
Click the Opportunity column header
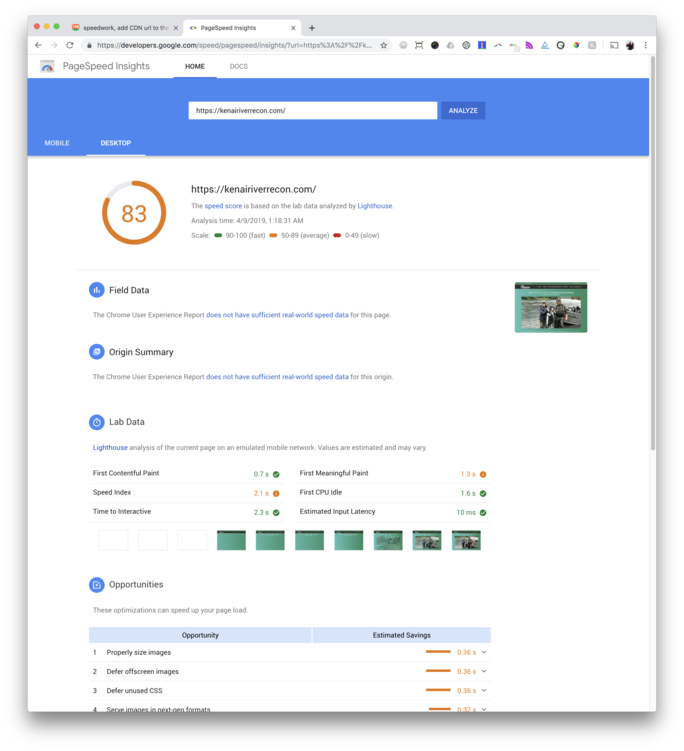click(200, 635)
